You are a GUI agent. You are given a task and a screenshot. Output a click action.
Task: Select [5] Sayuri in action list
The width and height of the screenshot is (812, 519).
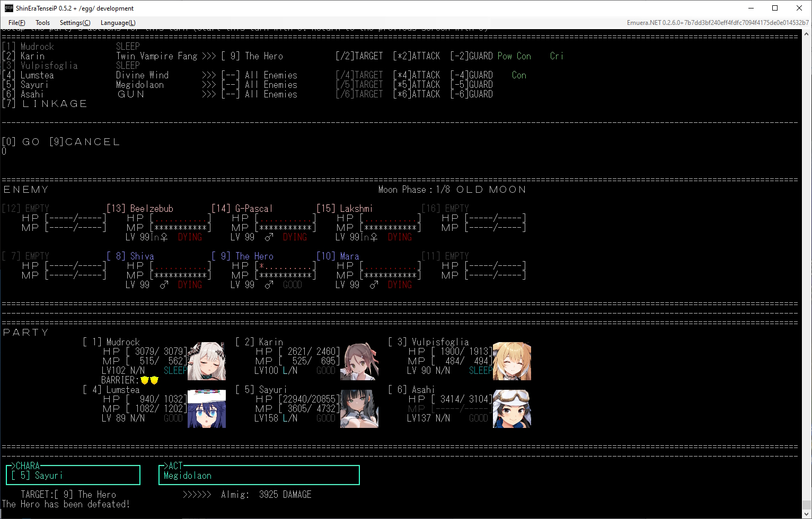tap(25, 85)
